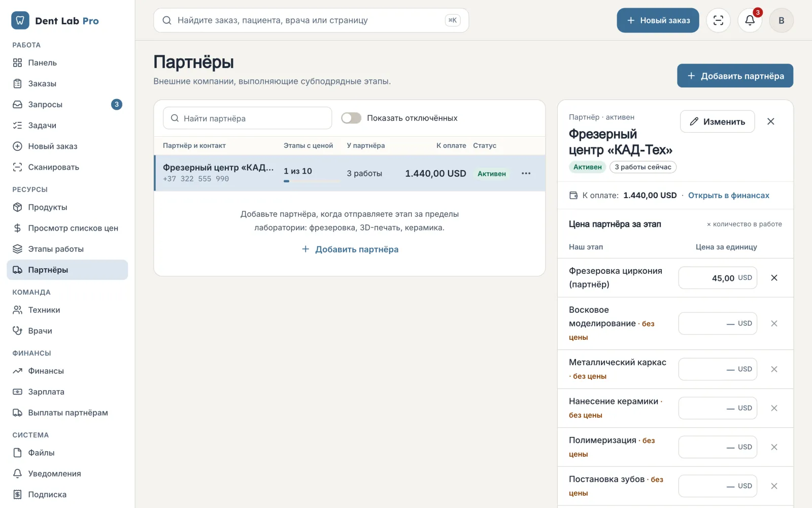Navigate to Задачи page
This screenshot has height=508, width=812.
pyautogui.click(x=67, y=125)
